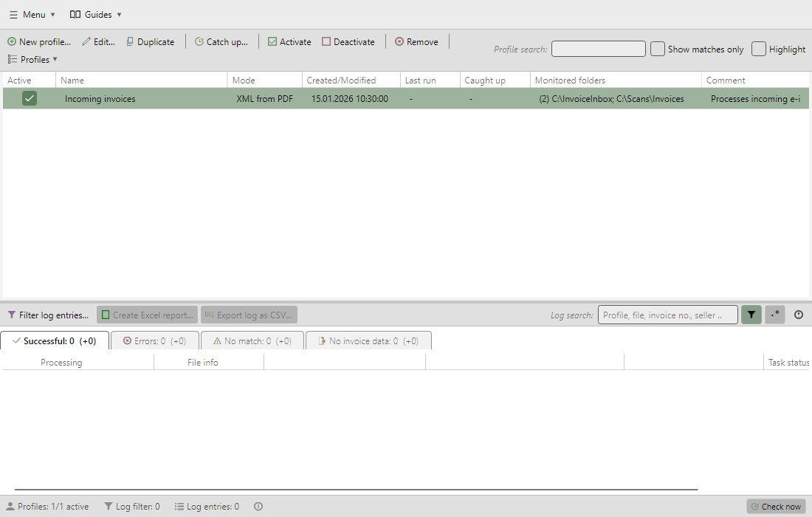Click 'Log filter: 0' status entry
Image resolution: width=812 pixels, height=517 pixels.
tap(132, 507)
